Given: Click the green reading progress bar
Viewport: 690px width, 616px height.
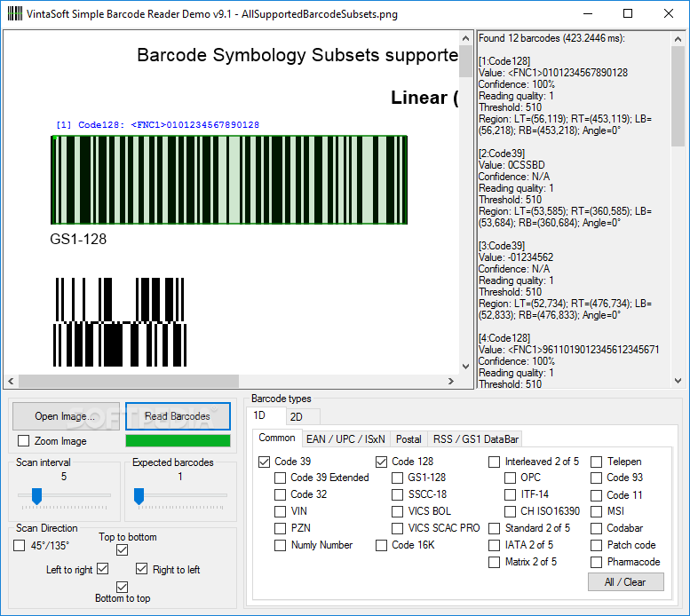Looking at the screenshot, I should tap(178, 440).
